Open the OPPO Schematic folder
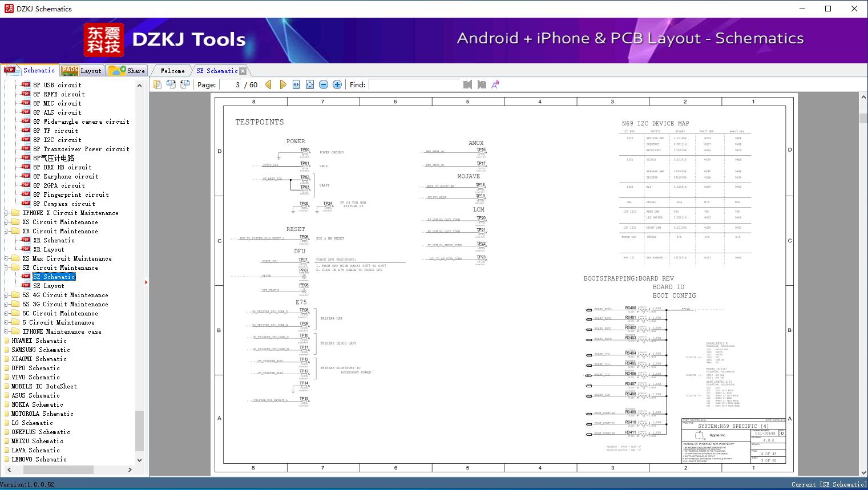The width and height of the screenshot is (868, 490). point(35,368)
